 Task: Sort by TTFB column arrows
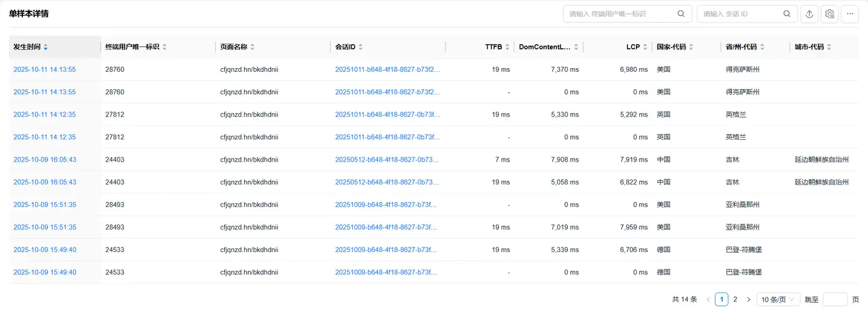point(508,47)
